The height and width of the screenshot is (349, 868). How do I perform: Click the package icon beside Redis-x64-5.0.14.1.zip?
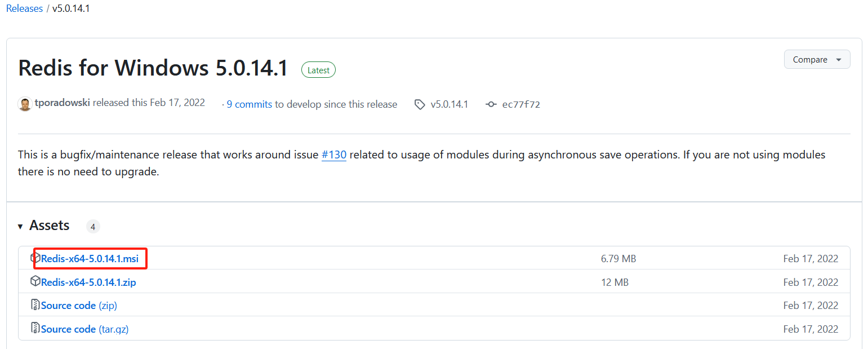35,281
